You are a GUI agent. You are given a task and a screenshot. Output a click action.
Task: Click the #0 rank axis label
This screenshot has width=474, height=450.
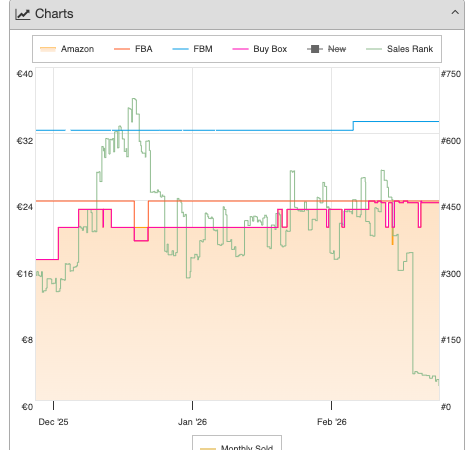tap(446, 407)
